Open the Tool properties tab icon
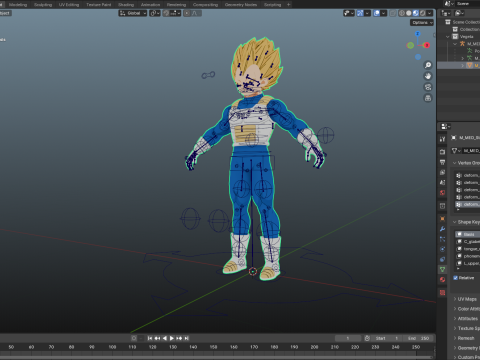The width and height of the screenshot is (480, 360). (x=442, y=139)
